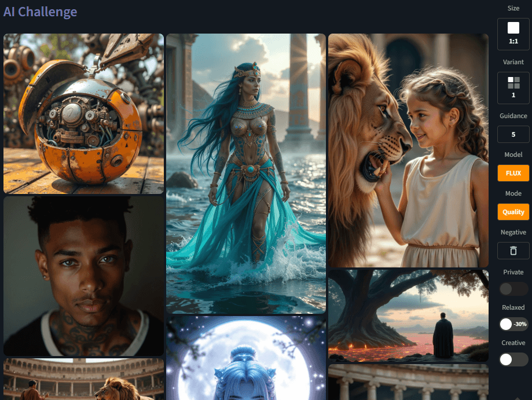Click the Private label text
The image size is (532, 400).
click(513, 271)
